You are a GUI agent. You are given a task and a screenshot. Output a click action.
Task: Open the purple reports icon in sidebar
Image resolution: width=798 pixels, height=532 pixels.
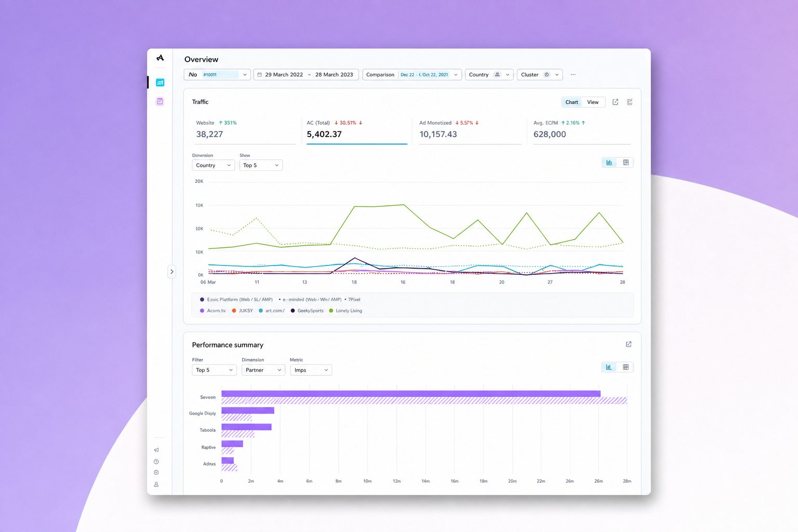coord(160,101)
